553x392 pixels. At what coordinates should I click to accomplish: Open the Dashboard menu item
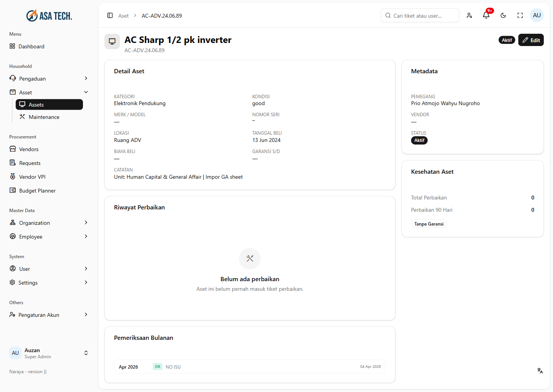49,46
